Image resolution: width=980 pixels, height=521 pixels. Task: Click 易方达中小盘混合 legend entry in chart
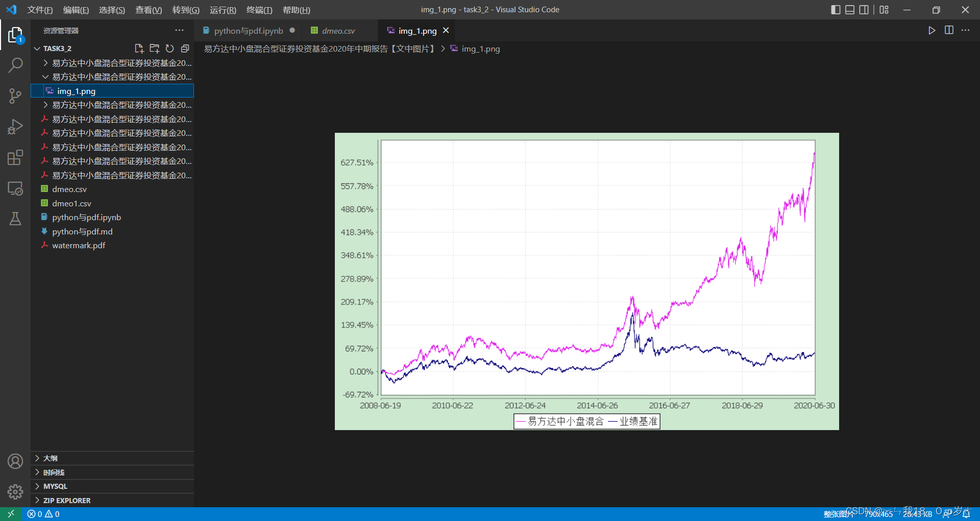[x=560, y=421]
